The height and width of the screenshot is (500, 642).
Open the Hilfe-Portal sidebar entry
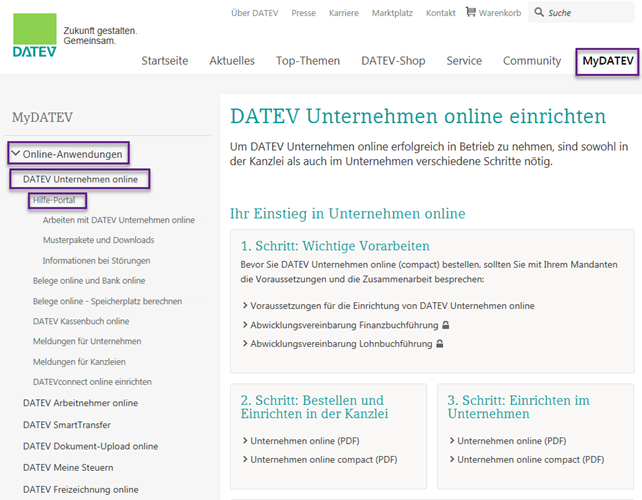coord(54,200)
